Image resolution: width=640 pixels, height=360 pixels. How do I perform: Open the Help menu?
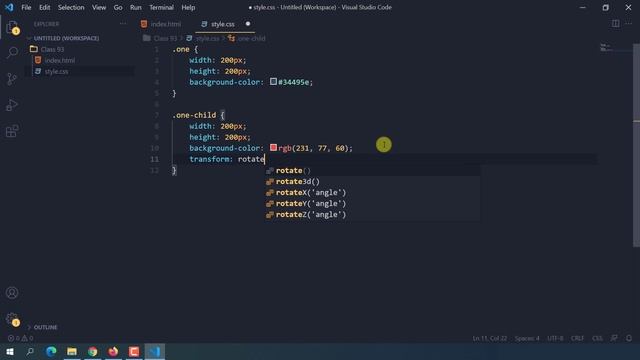coord(188,7)
